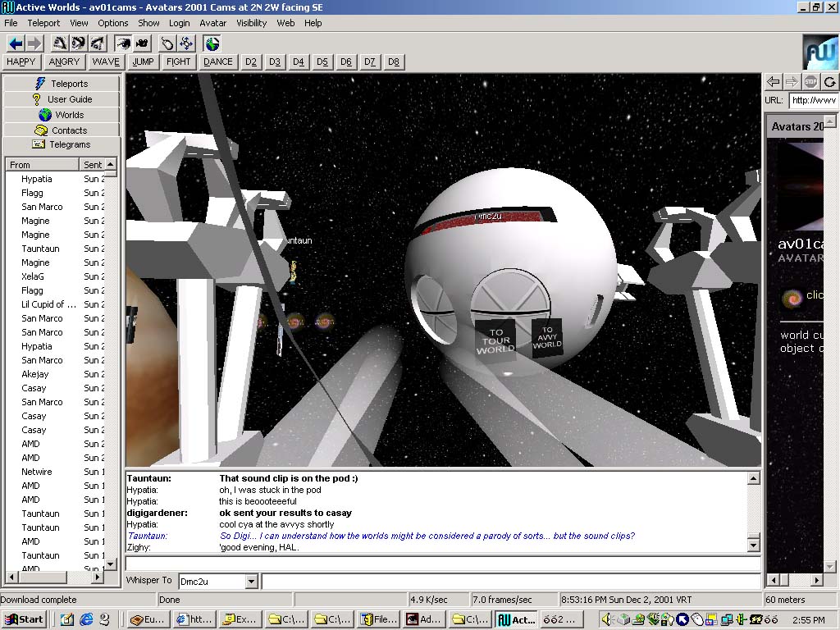This screenshot has width=840, height=630.
Task: Click the first face look icon
Action: [60, 43]
